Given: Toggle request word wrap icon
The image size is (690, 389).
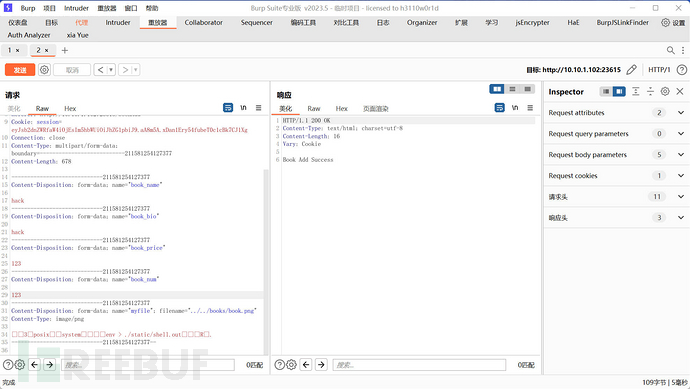Looking at the screenshot, I should [228, 107].
